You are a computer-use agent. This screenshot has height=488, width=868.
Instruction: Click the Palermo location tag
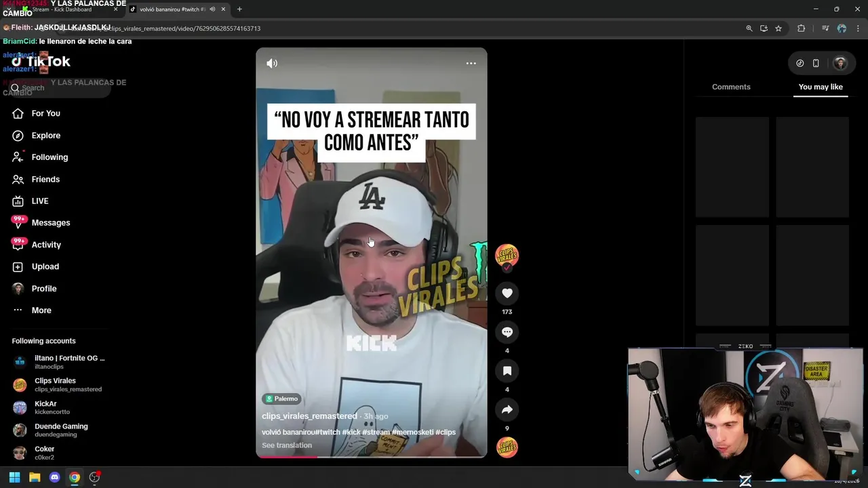click(x=282, y=399)
